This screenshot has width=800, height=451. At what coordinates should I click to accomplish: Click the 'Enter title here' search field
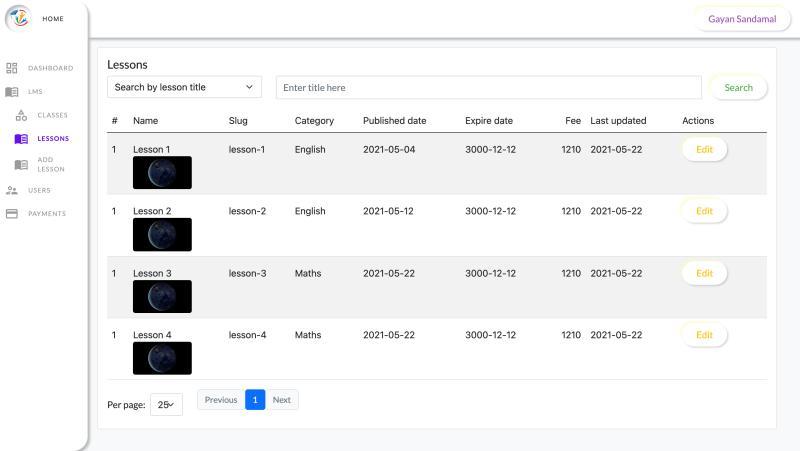488,87
